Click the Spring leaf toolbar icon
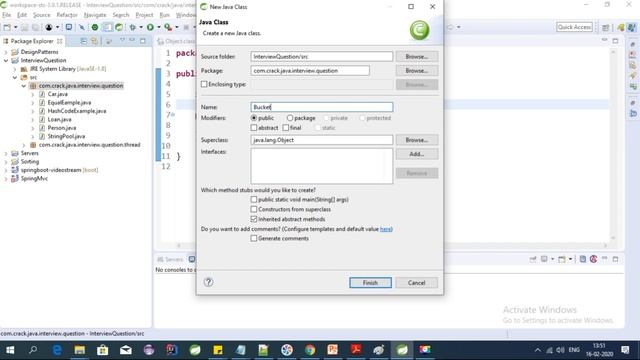640x360 pixels. [119, 27]
